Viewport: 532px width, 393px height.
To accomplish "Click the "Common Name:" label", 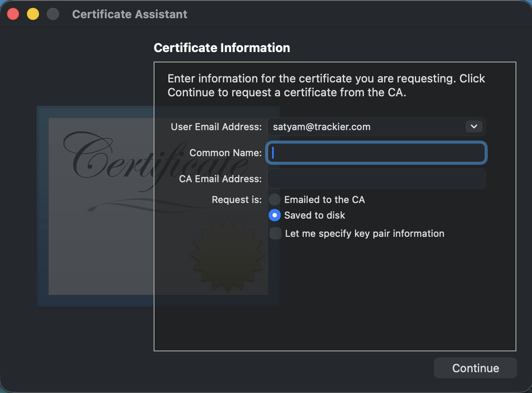I will click(x=225, y=153).
